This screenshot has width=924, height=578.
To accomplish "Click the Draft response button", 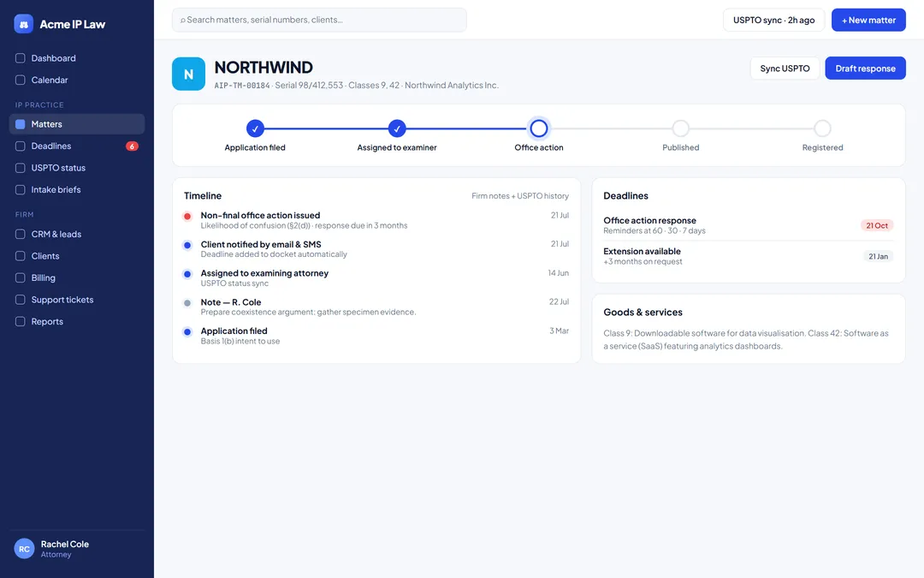I will click(x=865, y=69).
